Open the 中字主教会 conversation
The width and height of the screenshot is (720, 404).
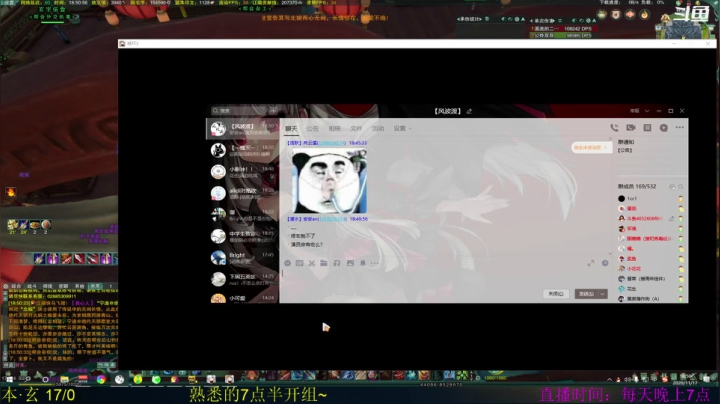pos(242,236)
